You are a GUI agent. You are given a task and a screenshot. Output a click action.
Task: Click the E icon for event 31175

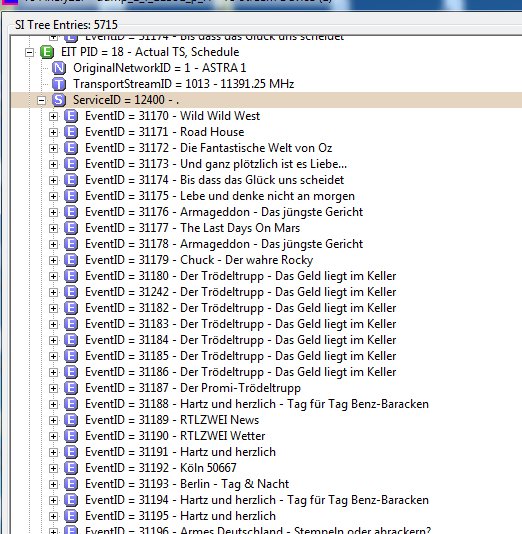[x=71, y=196]
